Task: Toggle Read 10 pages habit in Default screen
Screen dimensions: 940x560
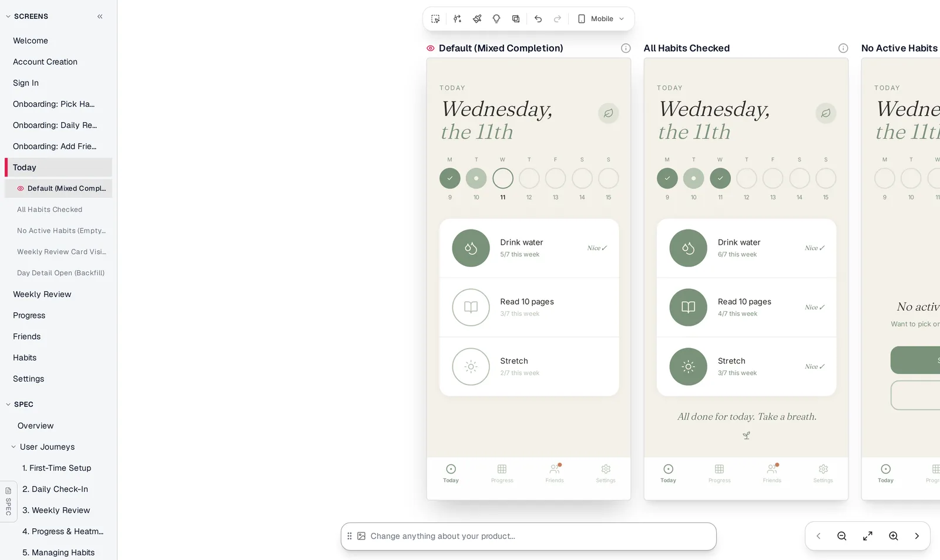Action: pyautogui.click(x=471, y=308)
